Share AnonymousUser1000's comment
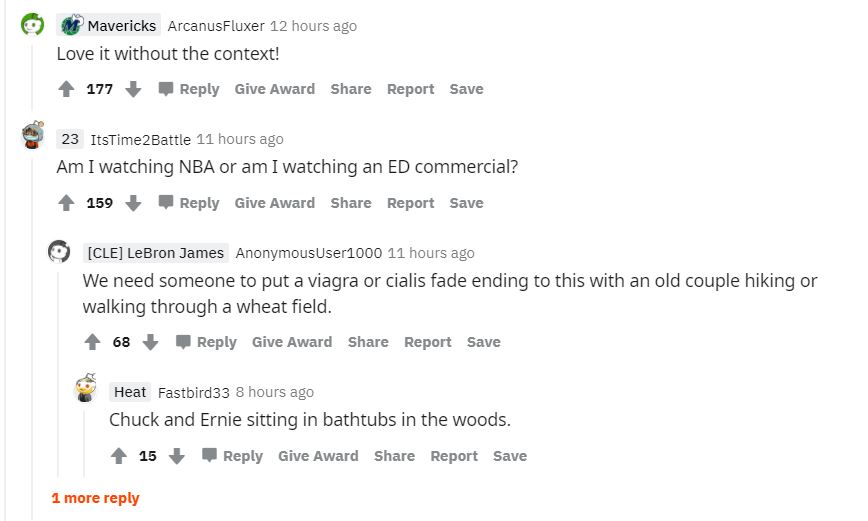 pos(368,342)
